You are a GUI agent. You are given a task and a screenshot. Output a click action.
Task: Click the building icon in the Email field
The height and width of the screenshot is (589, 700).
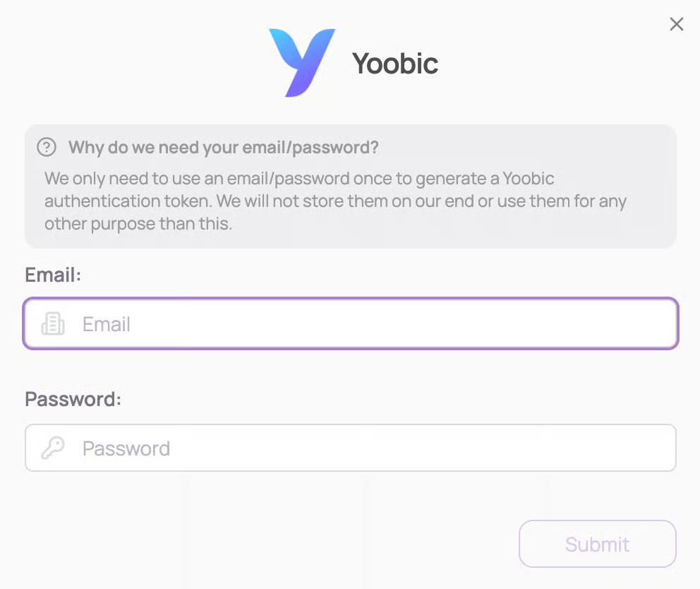coord(53,324)
